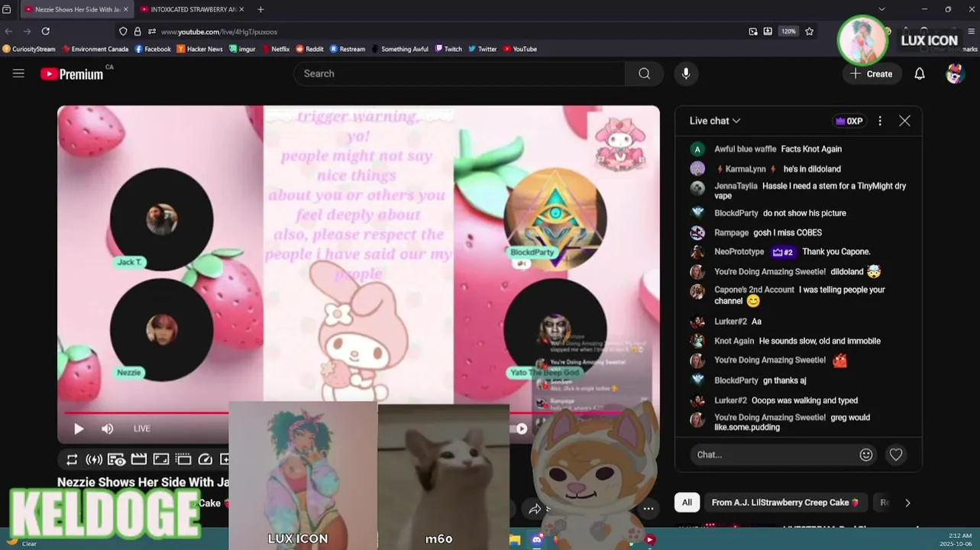Open picture-in-picture from the address bar
Viewport: 980px width, 550px height.
pos(753,31)
